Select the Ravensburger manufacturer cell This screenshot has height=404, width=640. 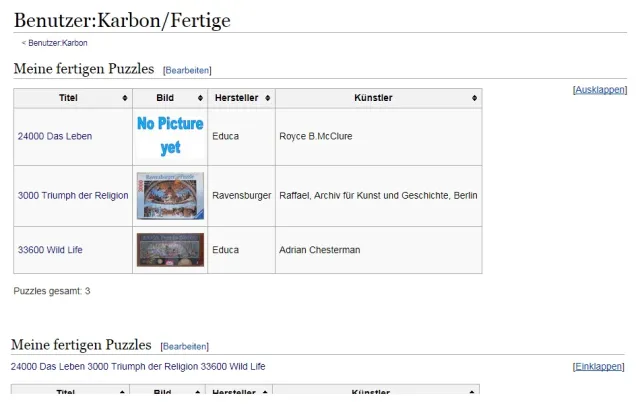[242, 196]
